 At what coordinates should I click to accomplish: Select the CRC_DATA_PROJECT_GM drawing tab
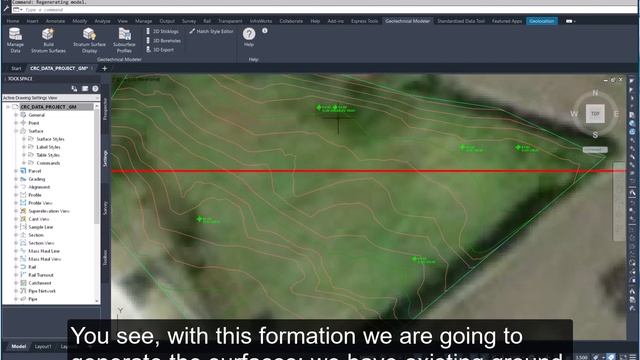click(59, 69)
